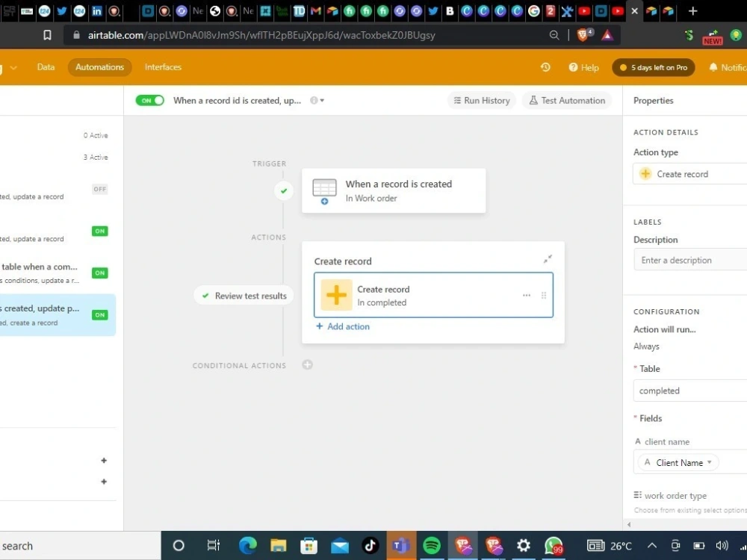
Task: Toggle ON switch for the selected automation
Action: tap(99, 315)
